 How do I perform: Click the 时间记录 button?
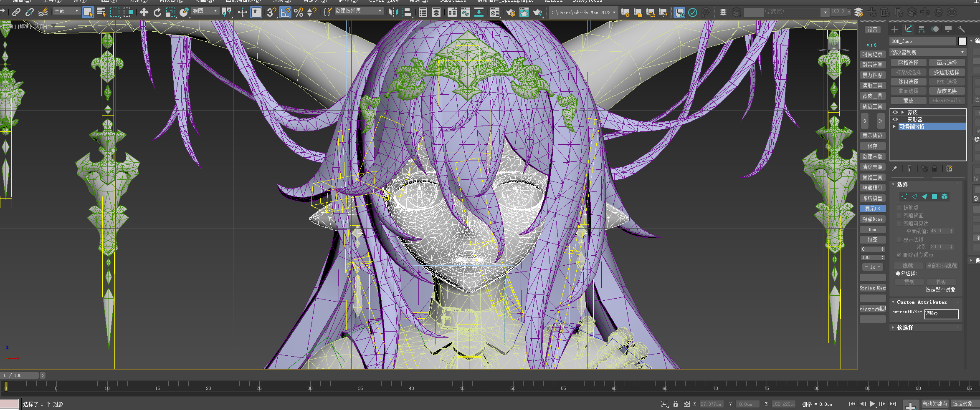click(x=872, y=54)
